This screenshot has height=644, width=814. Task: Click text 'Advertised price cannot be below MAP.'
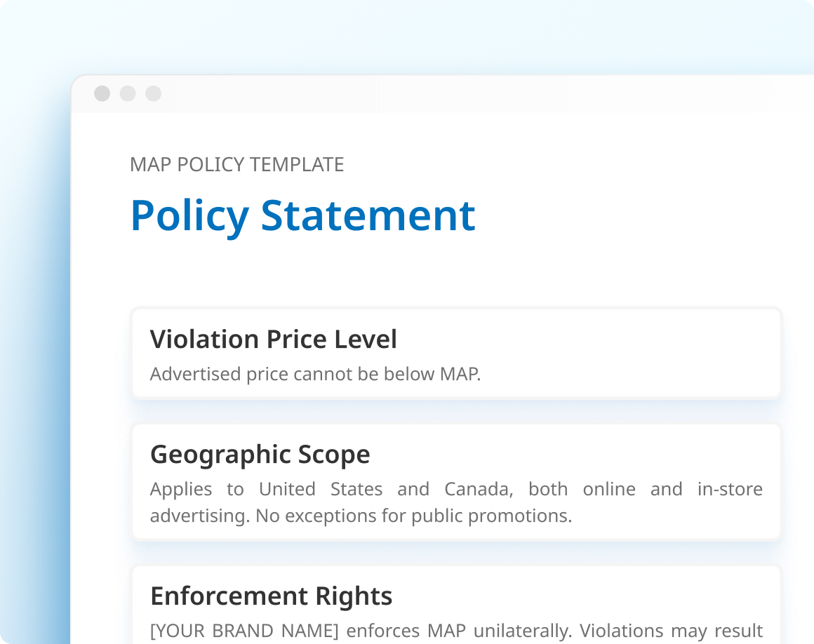tap(315, 374)
